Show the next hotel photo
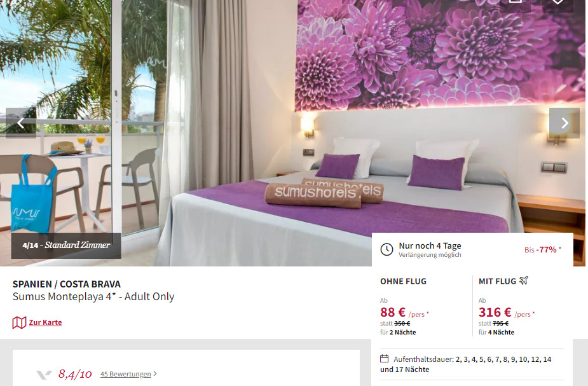This screenshot has height=386, width=588. [x=564, y=123]
